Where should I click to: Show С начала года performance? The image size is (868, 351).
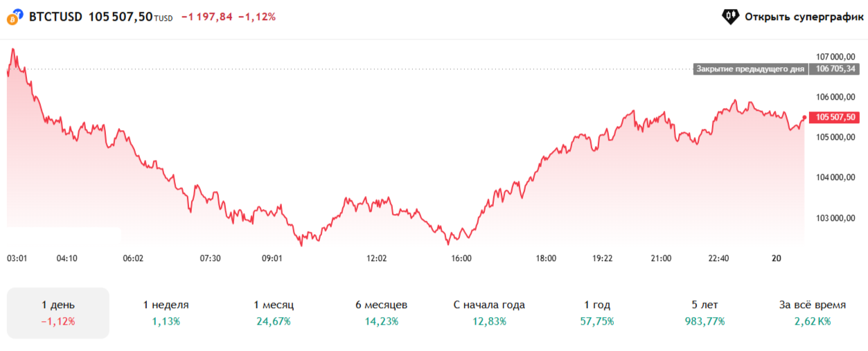click(489, 313)
